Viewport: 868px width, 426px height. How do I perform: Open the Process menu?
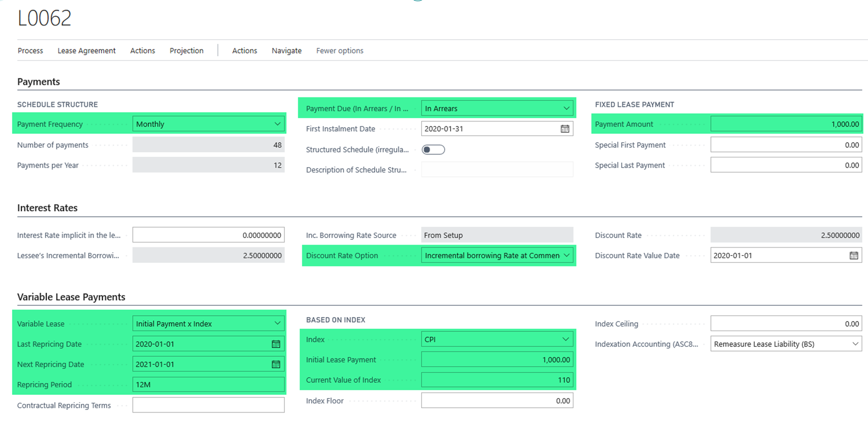[30, 51]
